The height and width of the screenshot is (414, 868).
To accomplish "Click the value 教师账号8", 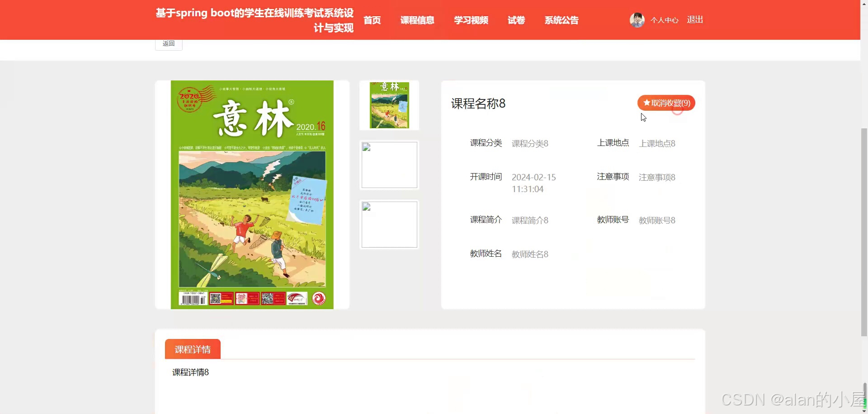I will (x=657, y=220).
